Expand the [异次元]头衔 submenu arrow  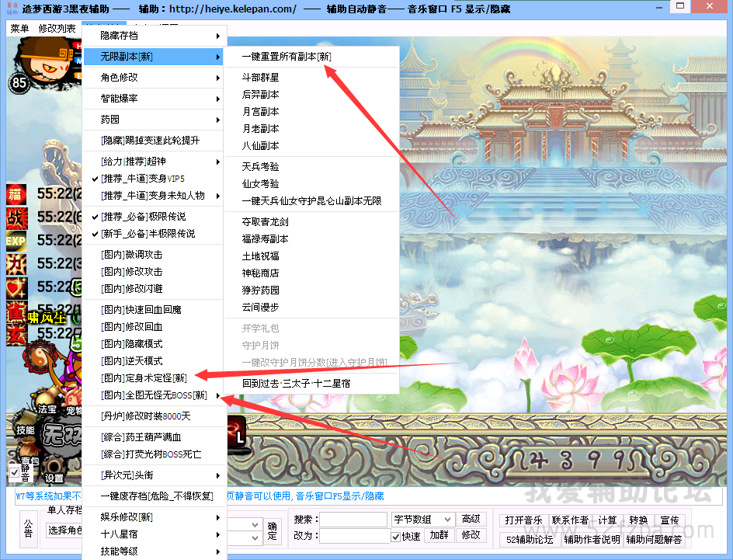[x=218, y=476]
